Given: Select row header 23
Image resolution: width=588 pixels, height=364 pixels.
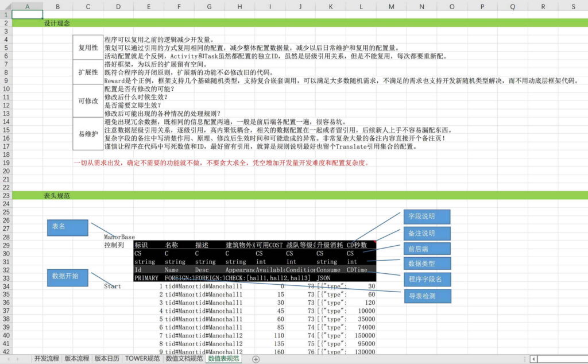Looking at the screenshot, I should (6, 195).
